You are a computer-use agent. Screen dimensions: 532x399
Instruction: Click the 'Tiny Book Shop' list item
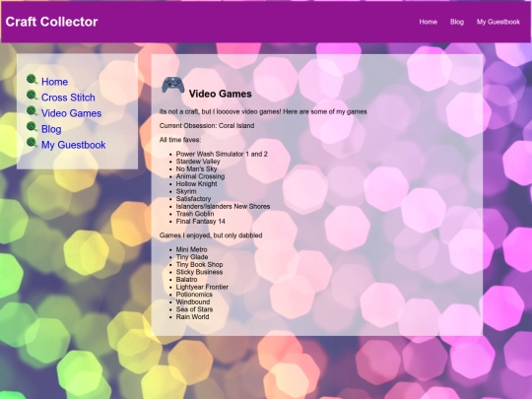click(199, 265)
